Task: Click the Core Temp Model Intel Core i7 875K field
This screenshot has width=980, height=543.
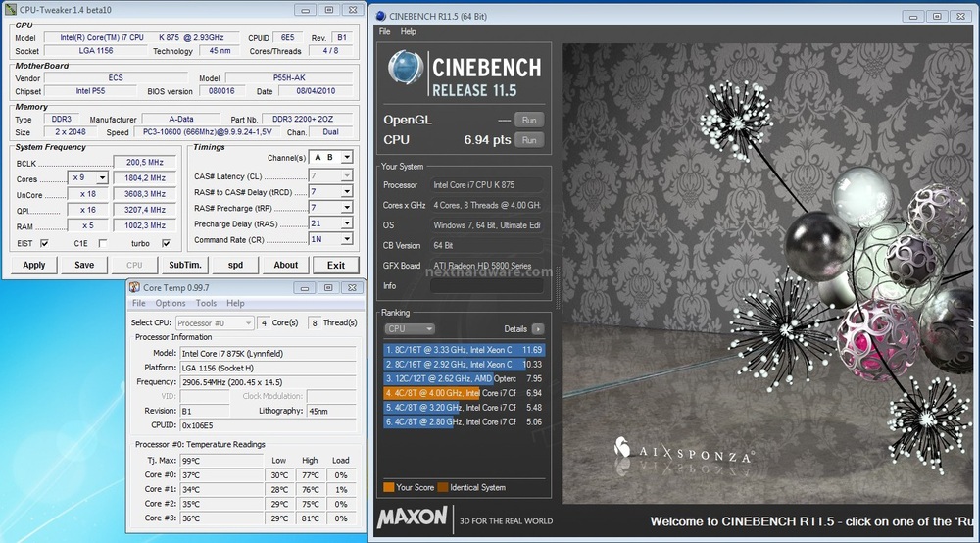Action: pos(268,353)
